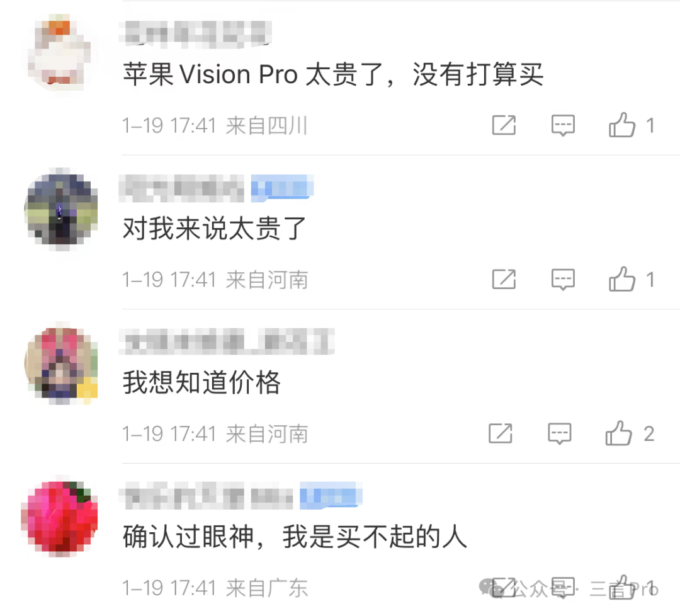Tap the red flower avatar
The width and height of the screenshot is (680, 616).
[60, 518]
